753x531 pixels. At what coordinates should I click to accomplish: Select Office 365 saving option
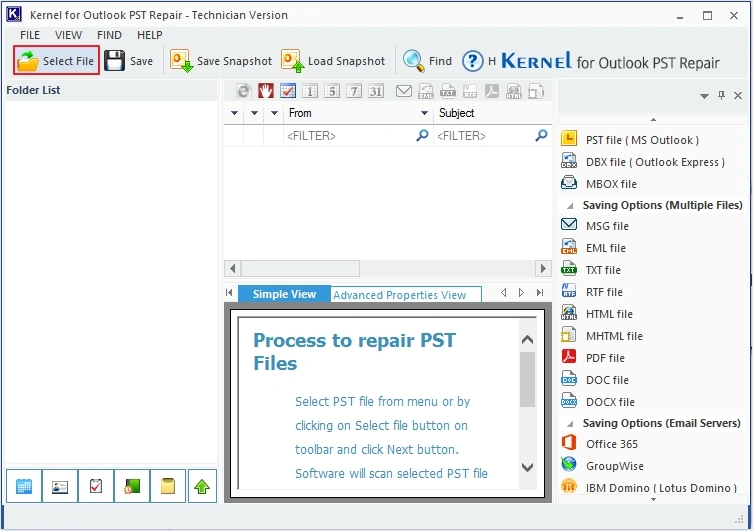pos(600,444)
